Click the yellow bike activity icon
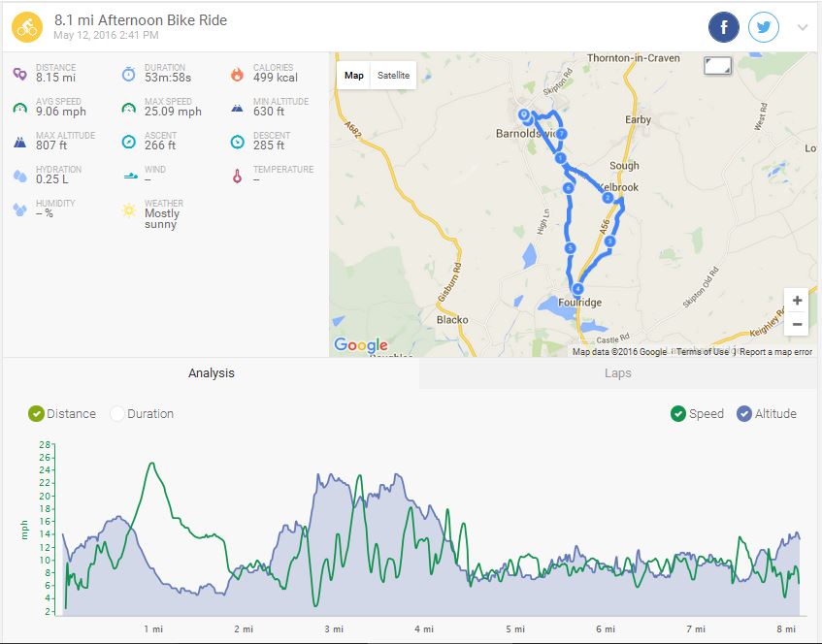 pyautogui.click(x=26, y=27)
